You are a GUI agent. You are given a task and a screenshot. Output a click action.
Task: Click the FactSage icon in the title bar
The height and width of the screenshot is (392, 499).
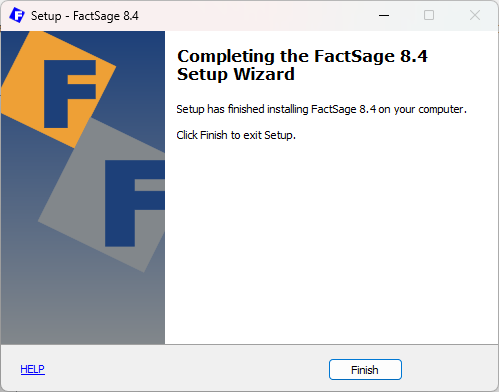pos(17,15)
